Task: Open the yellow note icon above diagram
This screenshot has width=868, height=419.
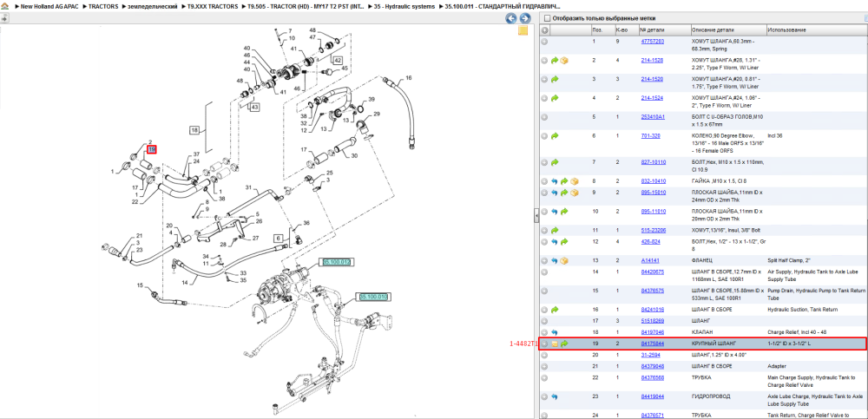Action: click(x=523, y=30)
